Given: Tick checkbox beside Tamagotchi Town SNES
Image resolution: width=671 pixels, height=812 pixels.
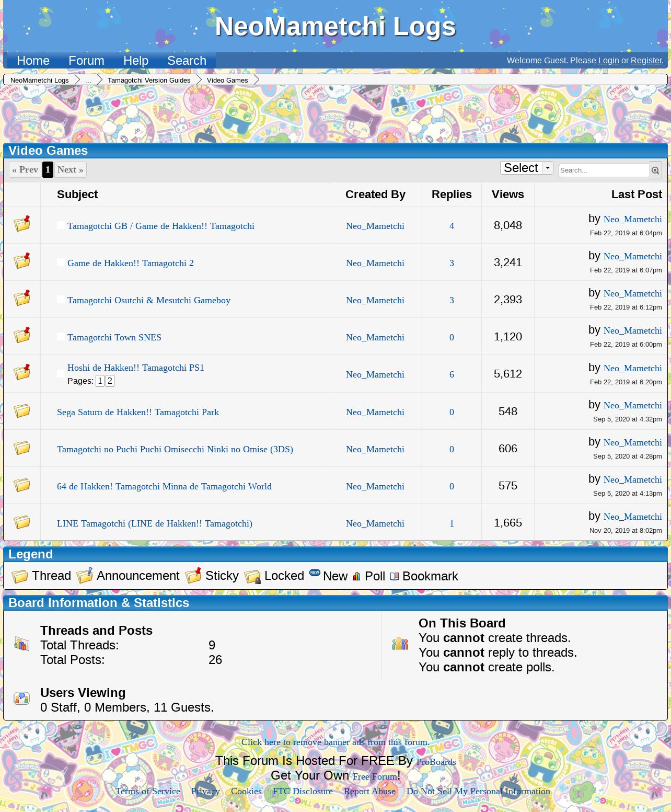Looking at the screenshot, I should (61, 337).
